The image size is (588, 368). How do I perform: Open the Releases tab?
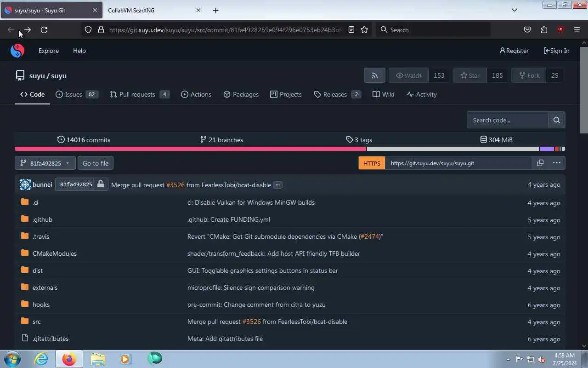[337, 94]
